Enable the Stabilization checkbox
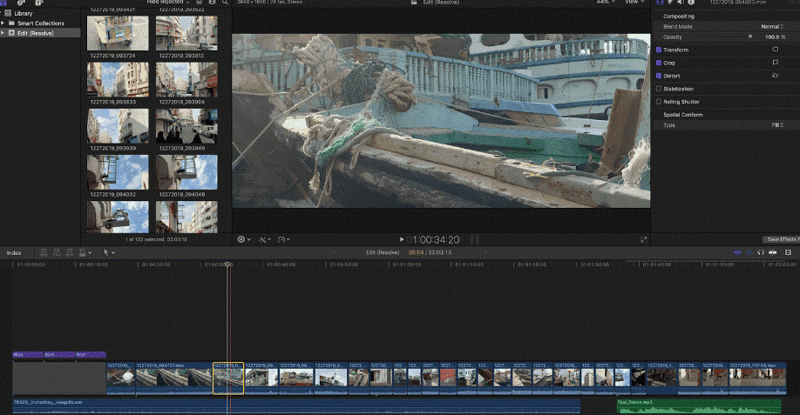This screenshot has width=800, height=415. (658, 88)
